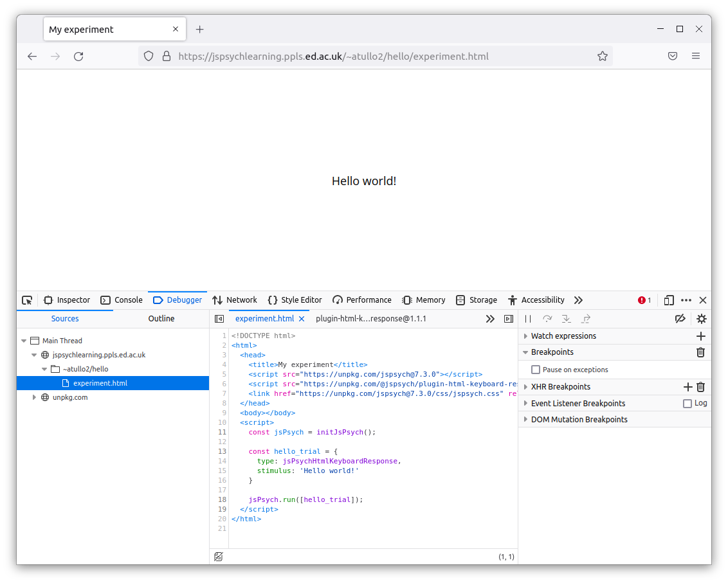
Task: Open the Outline tab in sources pane
Action: [161, 319]
